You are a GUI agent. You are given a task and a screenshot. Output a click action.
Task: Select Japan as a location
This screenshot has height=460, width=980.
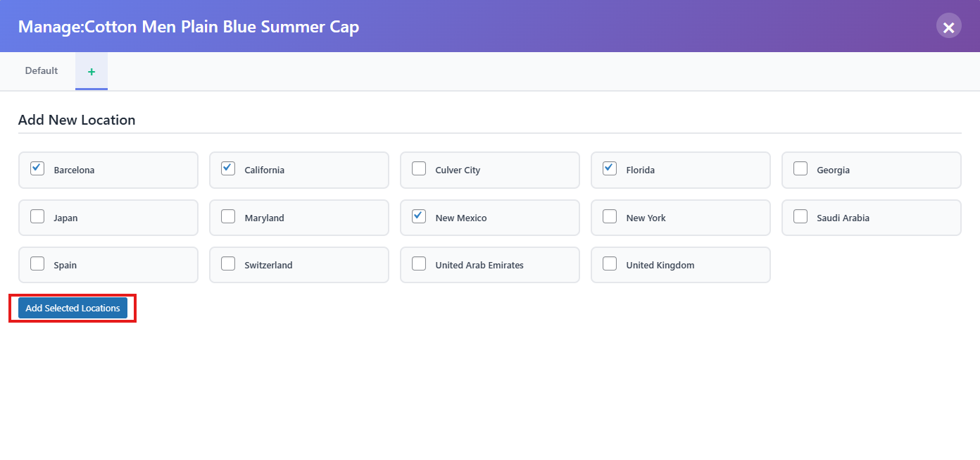click(x=37, y=217)
